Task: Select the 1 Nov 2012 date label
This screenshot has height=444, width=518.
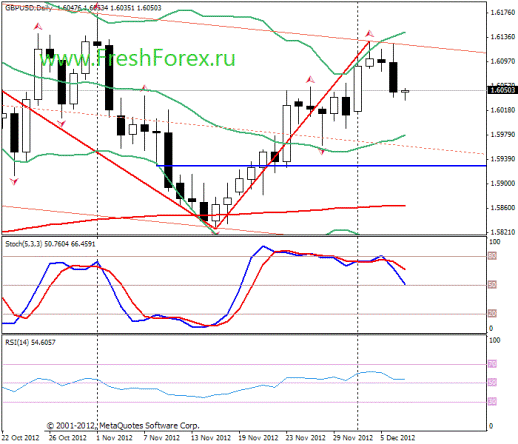Action: pos(114,437)
